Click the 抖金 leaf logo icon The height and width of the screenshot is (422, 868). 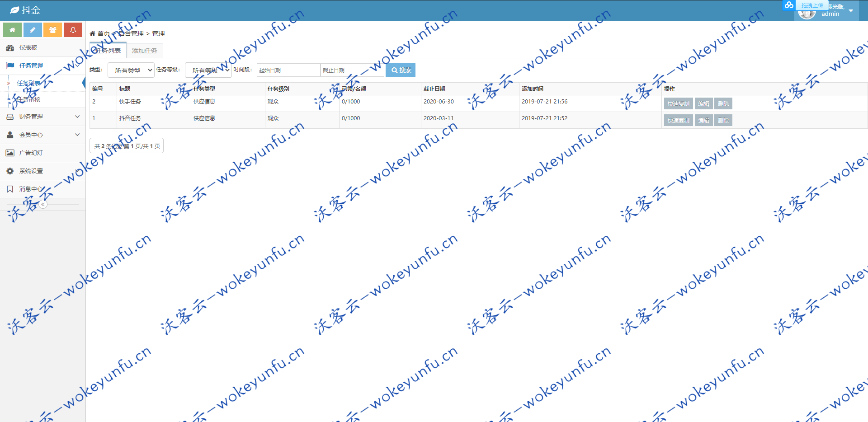point(14,10)
